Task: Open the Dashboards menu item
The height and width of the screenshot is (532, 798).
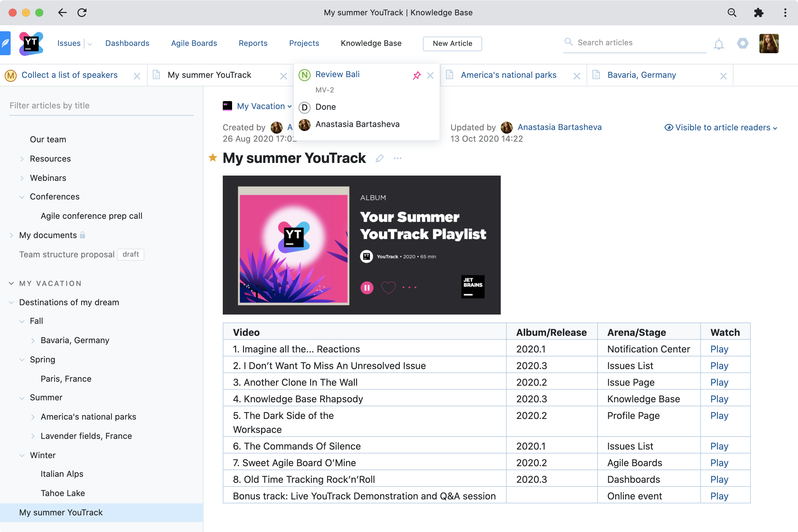Action: pos(127,43)
